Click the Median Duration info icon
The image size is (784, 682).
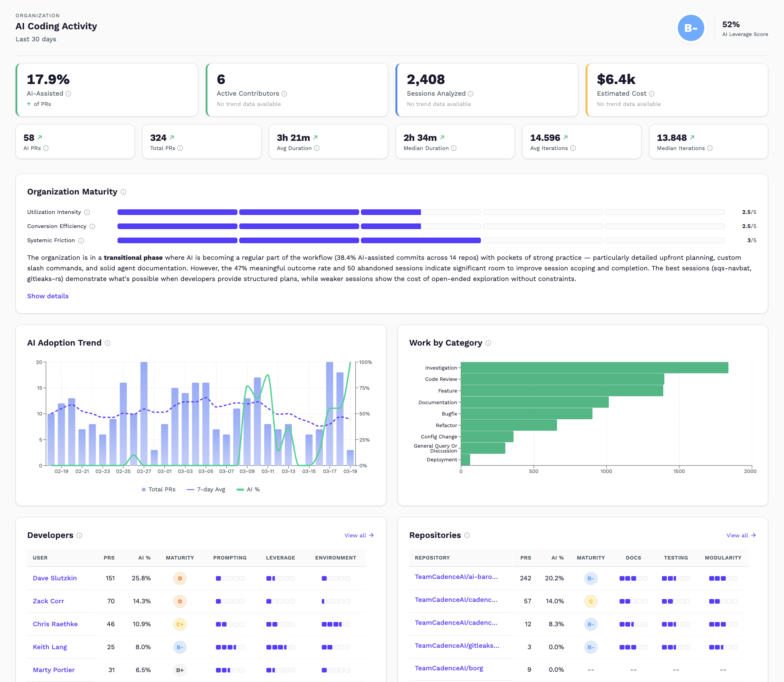click(x=453, y=148)
